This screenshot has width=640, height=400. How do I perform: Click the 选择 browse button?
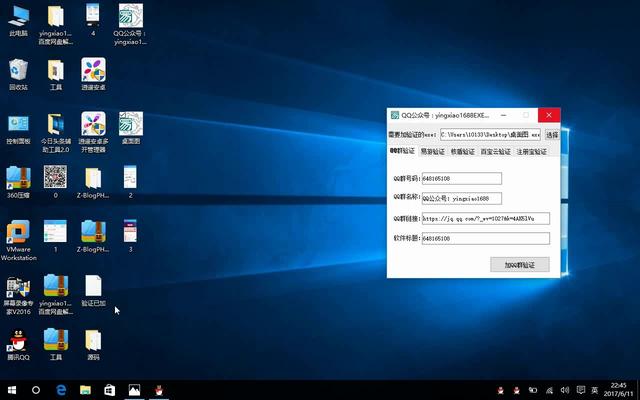pos(552,133)
